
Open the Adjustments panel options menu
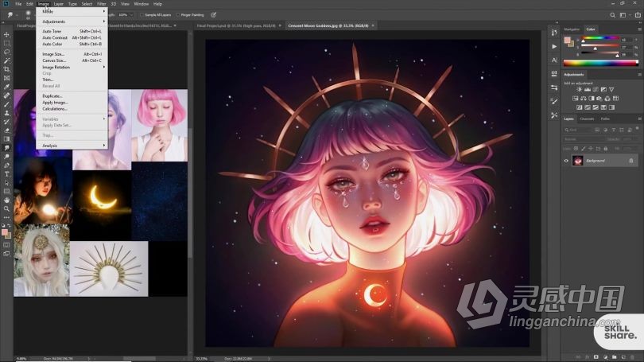(x=639, y=75)
